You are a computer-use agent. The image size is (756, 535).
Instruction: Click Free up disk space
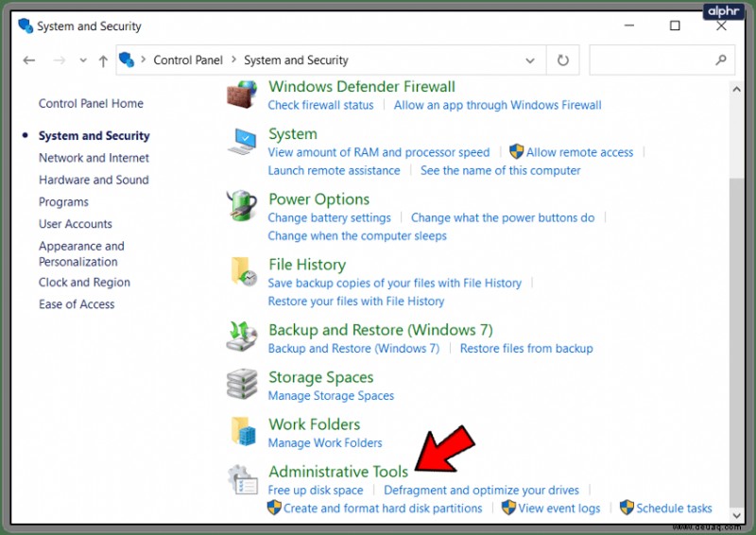click(316, 491)
